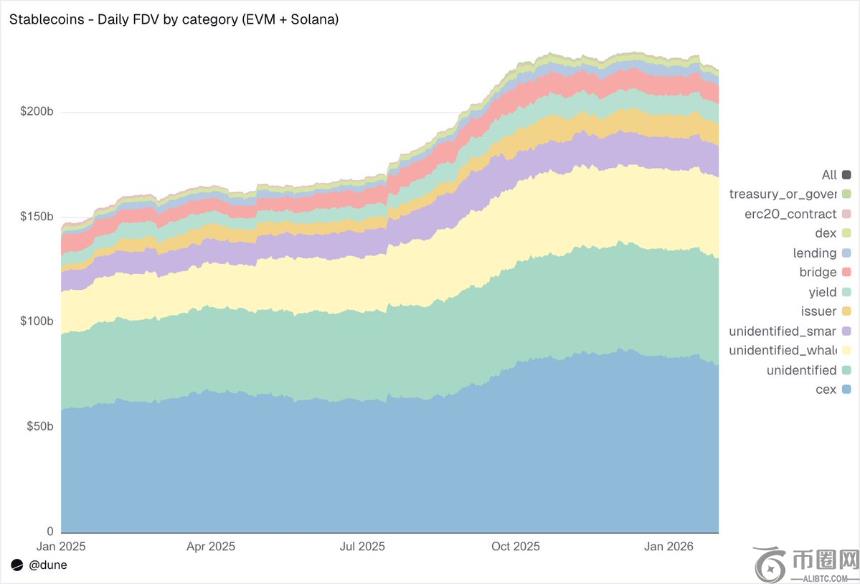Click the $200b y-axis label
This screenshot has width=860, height=584.
(37, 111)
